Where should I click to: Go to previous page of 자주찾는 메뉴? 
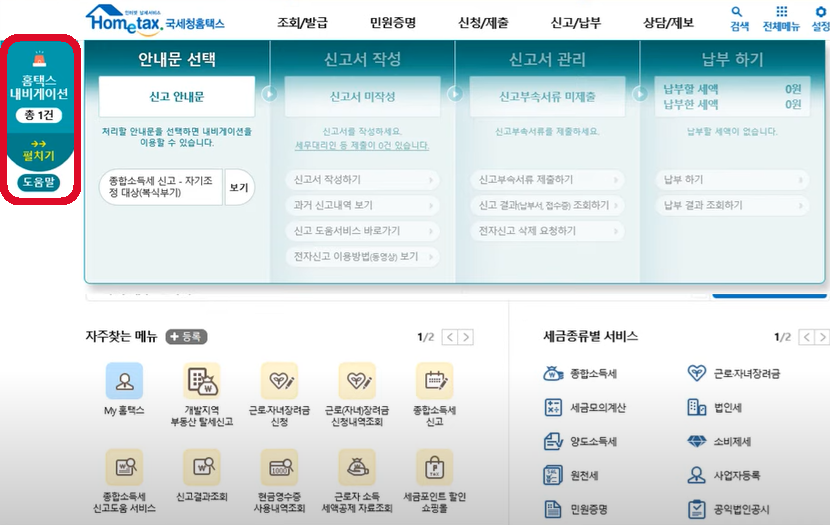(450, 337)
